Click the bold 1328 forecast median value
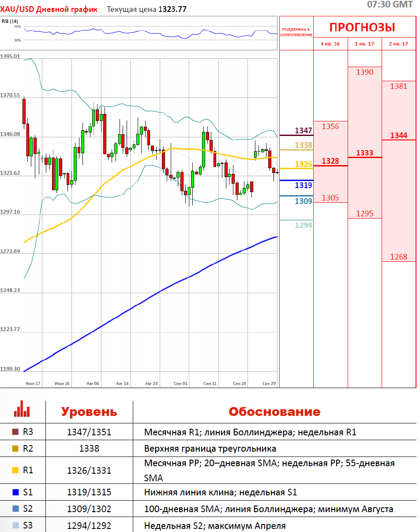Screen dimensions: 420x532 click(x=330, y=161)
